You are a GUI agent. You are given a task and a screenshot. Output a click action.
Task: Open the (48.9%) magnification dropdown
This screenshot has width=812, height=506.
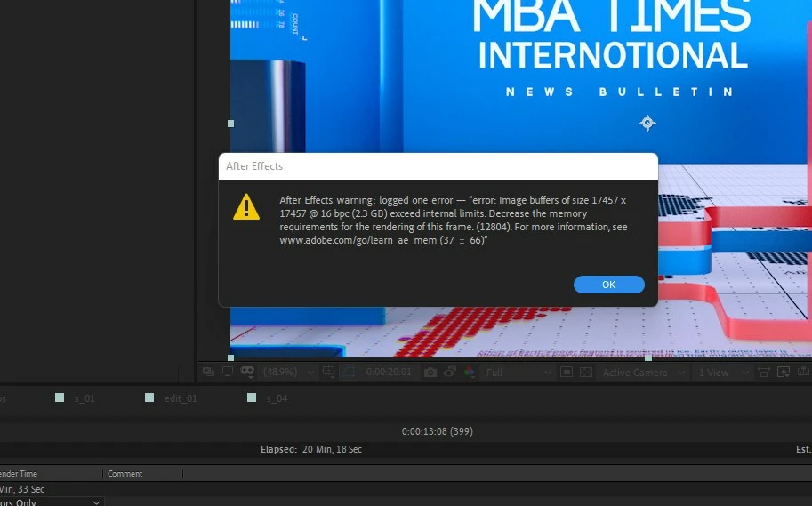click(x=288, y=372)
